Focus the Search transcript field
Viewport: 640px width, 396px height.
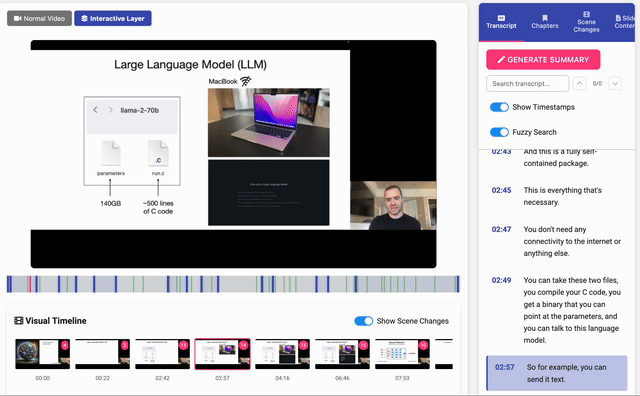click(x=527, y=84)
